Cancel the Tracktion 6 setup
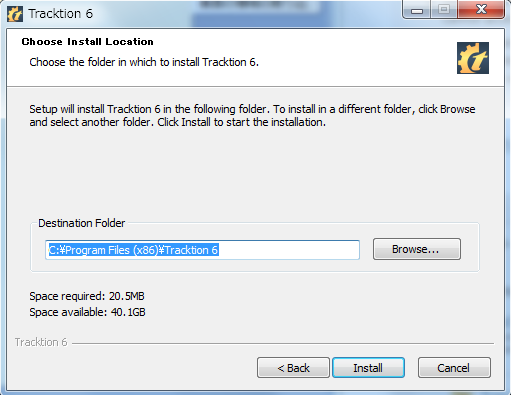Screen dimensions: 511x395 pyautogui.click(x=454, y=368)
